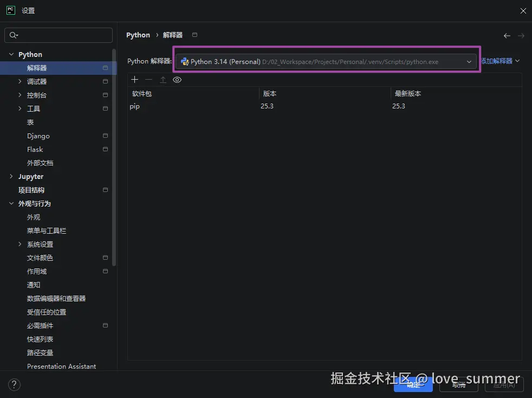
Task: Expand the Jupyter tree section
Action: (11, 176)
